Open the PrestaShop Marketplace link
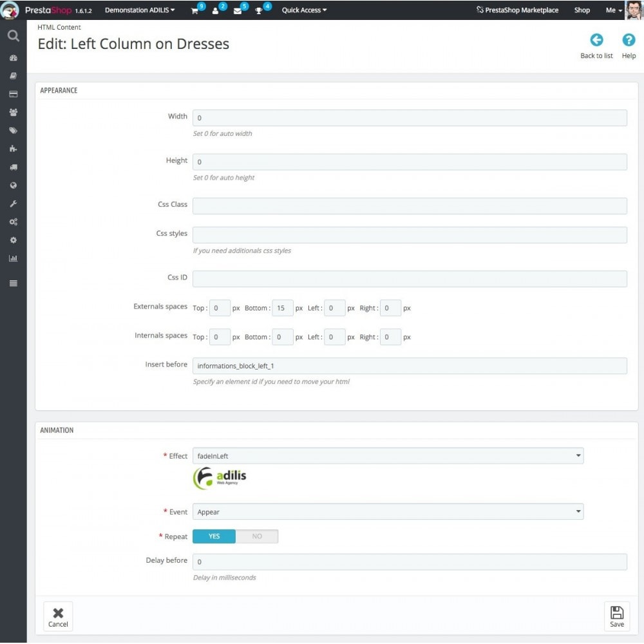Image resolution: width=644 pixels, height=644 pixels. tap(518, 10)
